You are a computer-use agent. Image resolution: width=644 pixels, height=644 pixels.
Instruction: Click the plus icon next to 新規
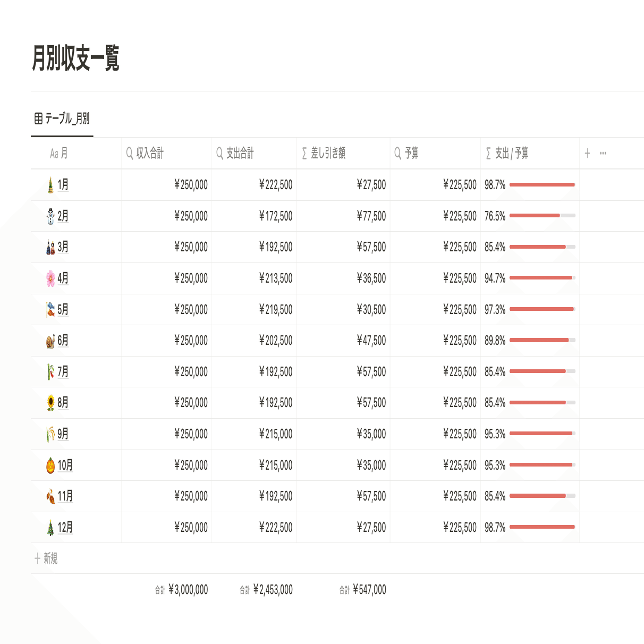point(37,558)
